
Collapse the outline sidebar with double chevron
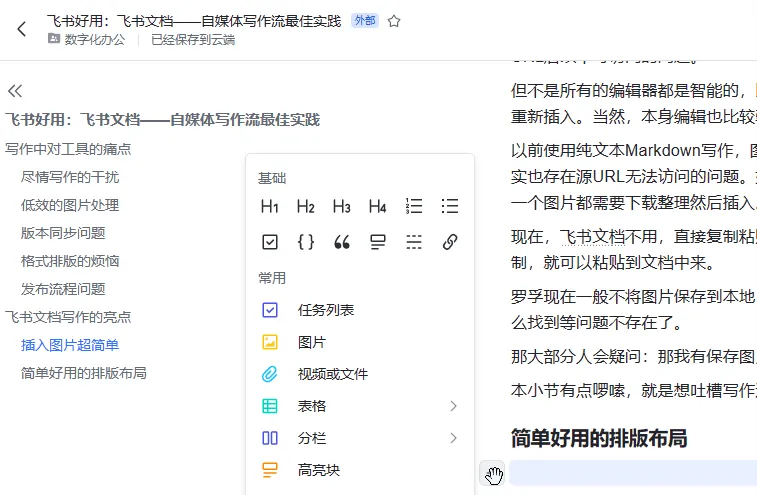click(x=15, y=91)
